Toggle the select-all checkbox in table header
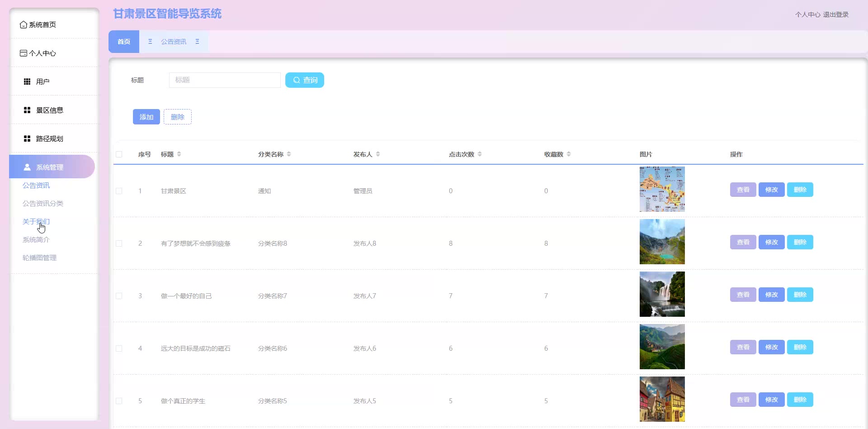Screen dimensions: 868x429 click(119, 154)
